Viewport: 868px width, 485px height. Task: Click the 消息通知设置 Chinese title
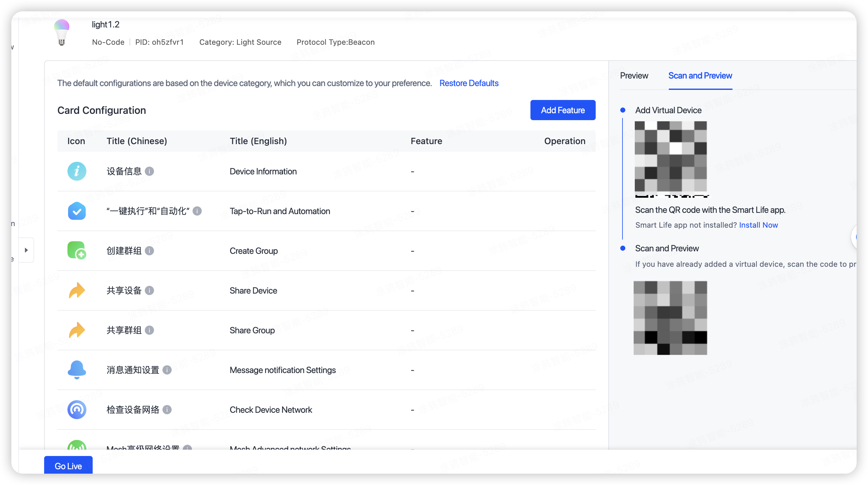[x=133, y=370]
